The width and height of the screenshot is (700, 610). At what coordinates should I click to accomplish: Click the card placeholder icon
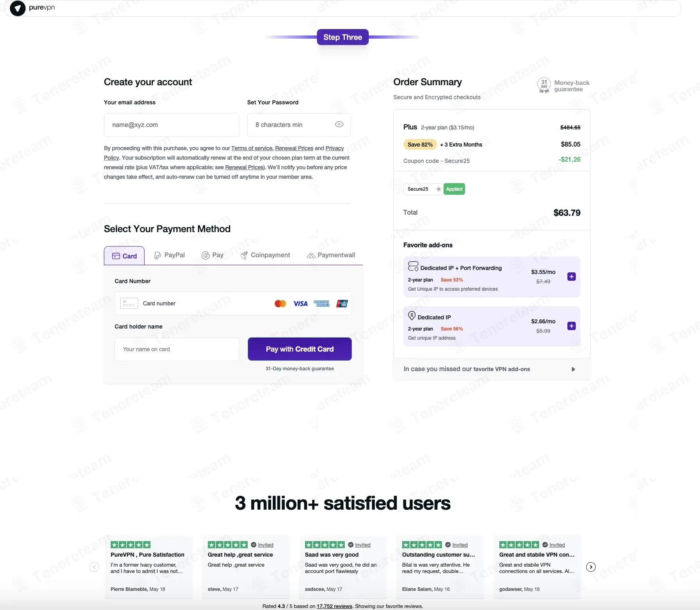click(x=129, y=303)
